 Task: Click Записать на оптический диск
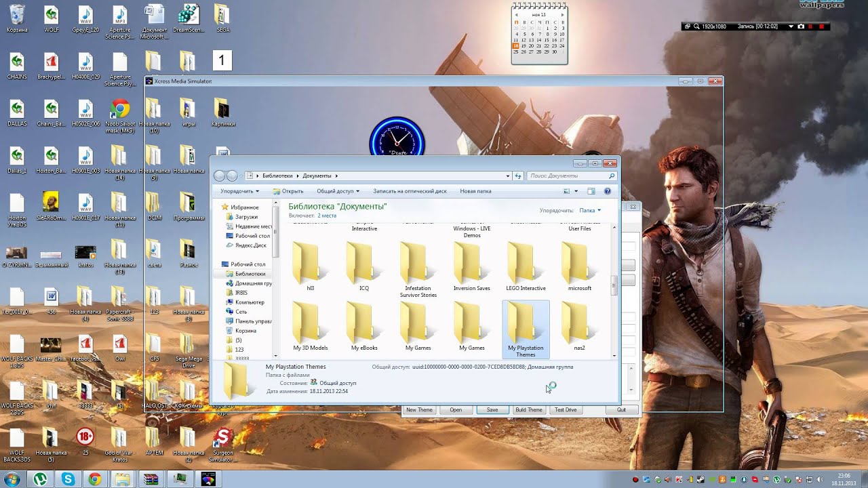click(410, 191)
